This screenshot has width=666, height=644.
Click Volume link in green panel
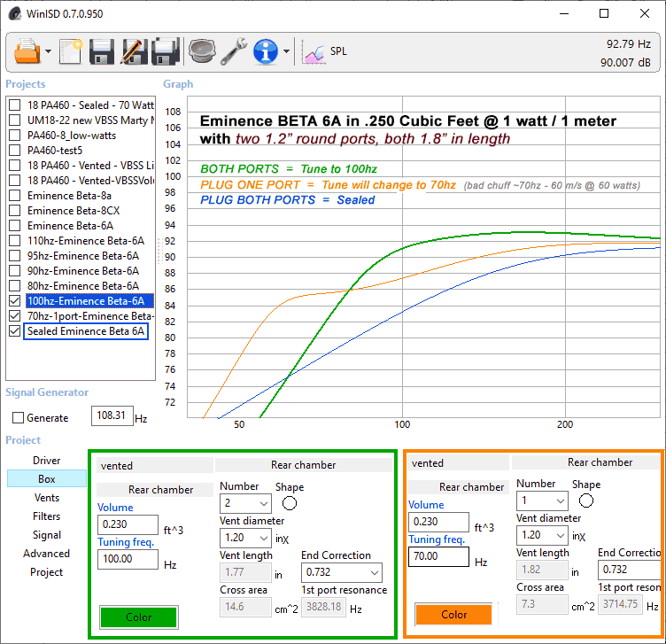[x=115, y=508]
